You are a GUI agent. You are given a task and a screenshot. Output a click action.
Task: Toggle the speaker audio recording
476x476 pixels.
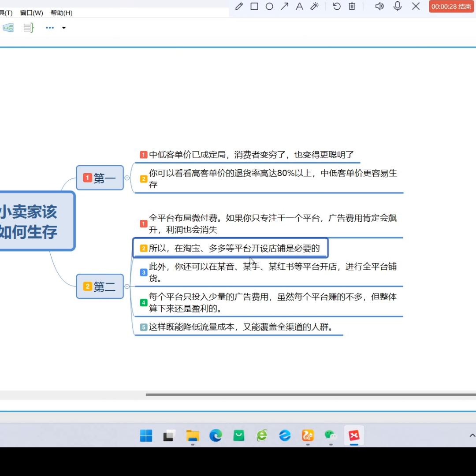coord(379,6)
